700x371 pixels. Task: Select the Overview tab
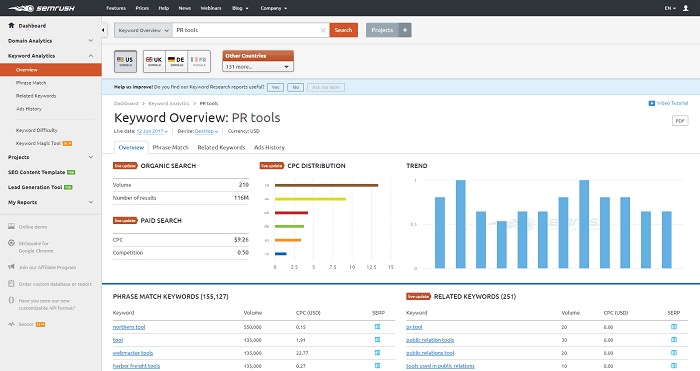tap(131, 147)
